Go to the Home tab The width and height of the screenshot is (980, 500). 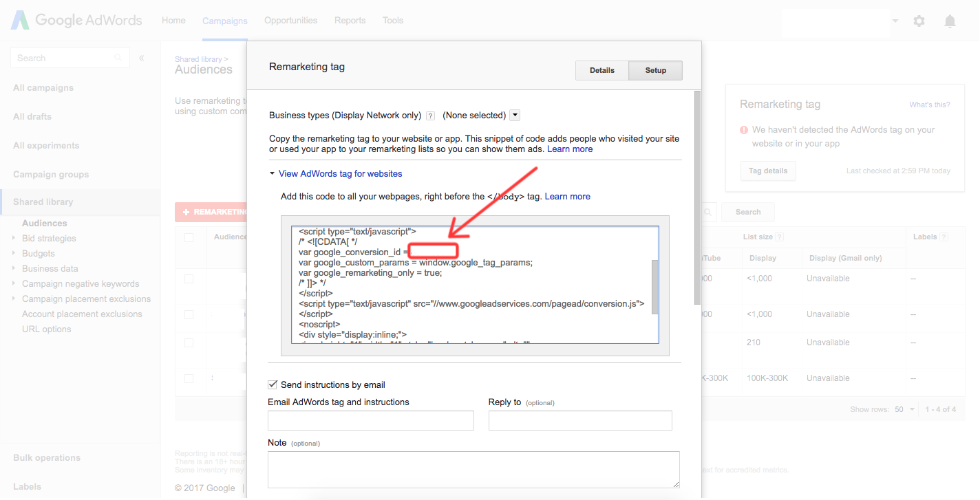point(173,21)
